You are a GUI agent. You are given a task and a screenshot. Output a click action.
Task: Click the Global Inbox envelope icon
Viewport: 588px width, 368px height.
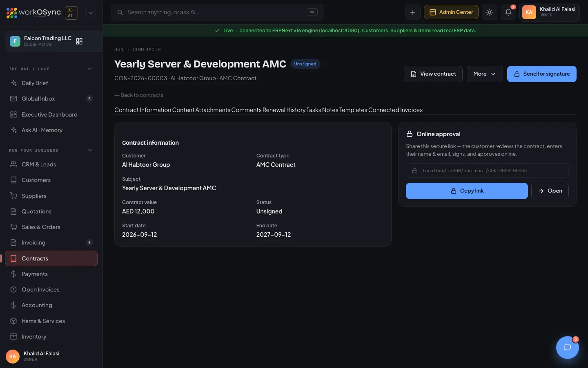(x=13, y=99)
